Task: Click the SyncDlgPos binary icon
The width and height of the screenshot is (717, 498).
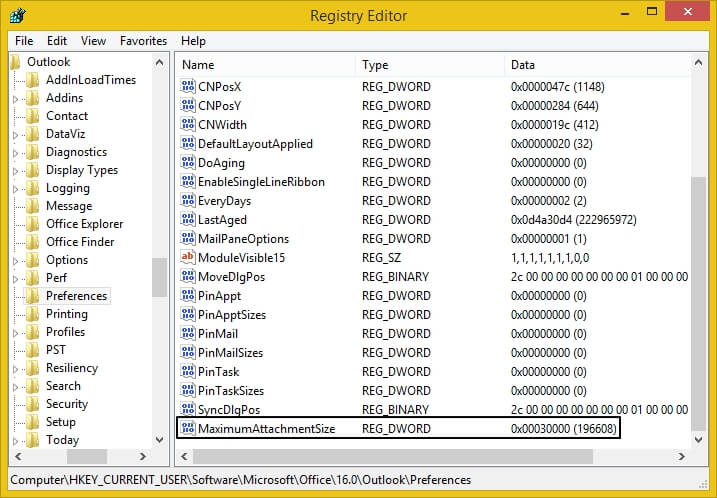Action: [x=187, y=409]
